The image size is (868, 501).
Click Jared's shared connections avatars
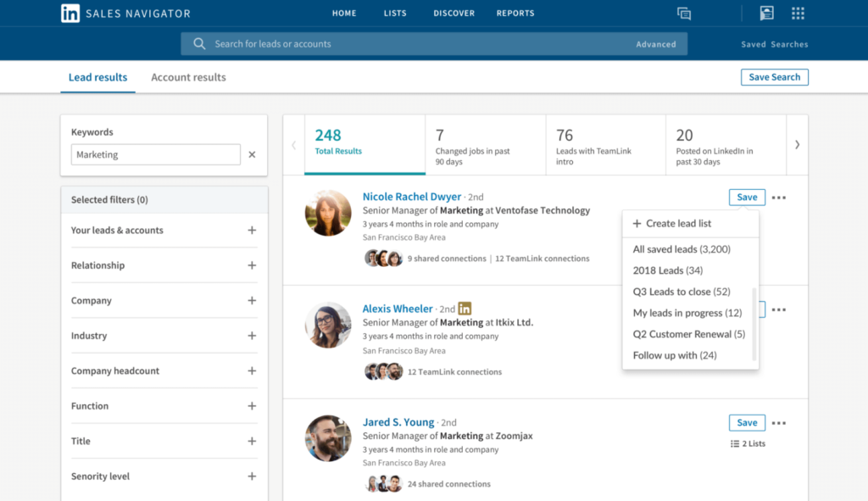tap(383, 484)
